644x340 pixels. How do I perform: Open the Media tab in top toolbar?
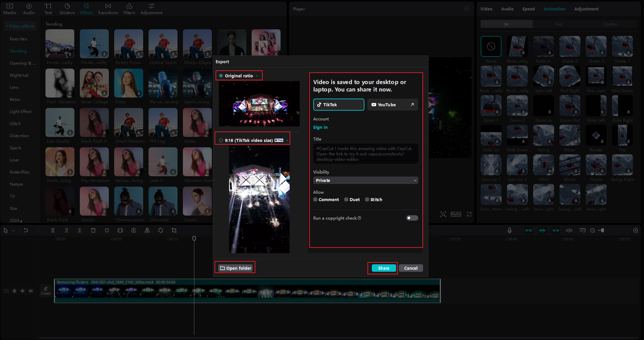pos(10,9)
